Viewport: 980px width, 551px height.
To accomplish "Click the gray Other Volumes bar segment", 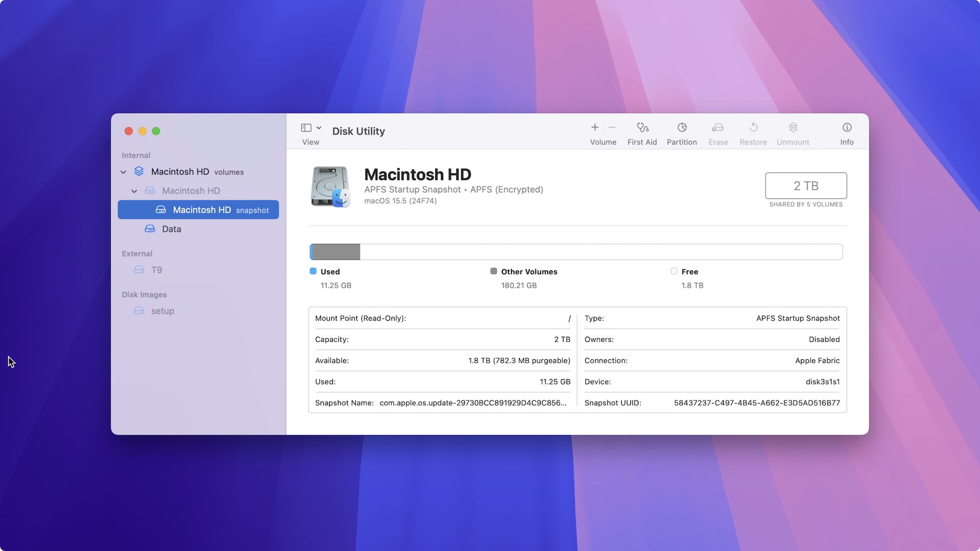I will 336,252.
